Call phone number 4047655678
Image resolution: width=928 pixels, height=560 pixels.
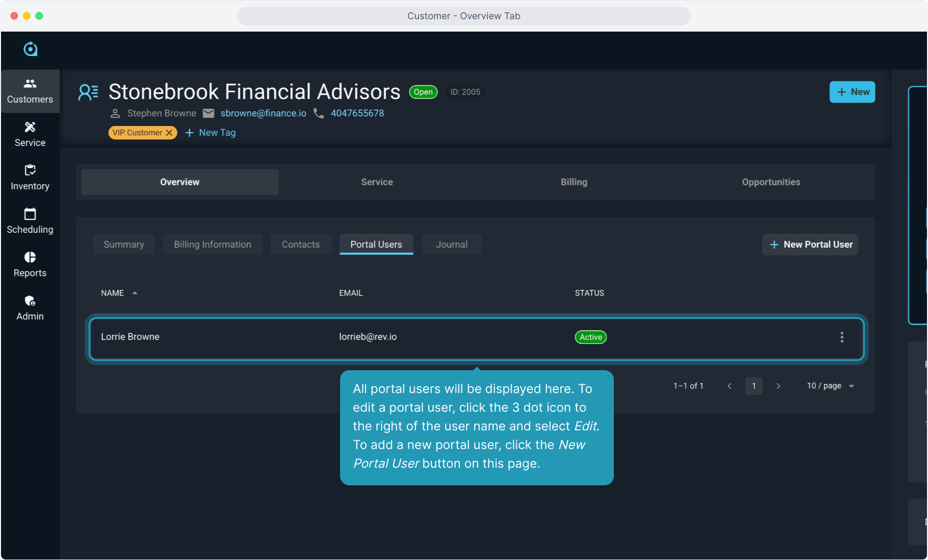357,113
